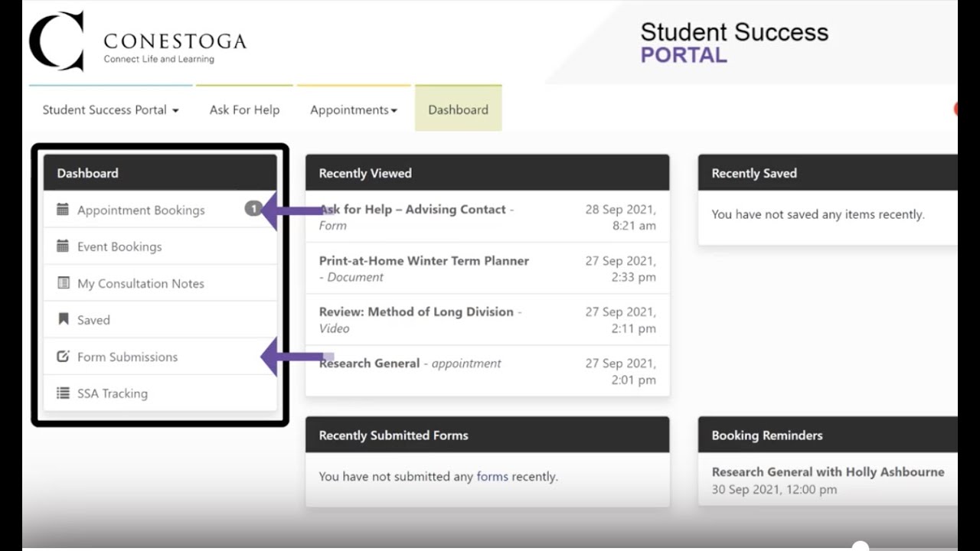Open Review: Method of Long Division video
This screenshot has width=980, height=551.
point(416,312)
